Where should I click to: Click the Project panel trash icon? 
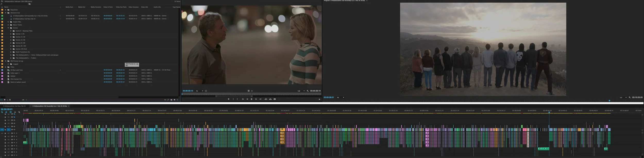pos(177,100)
